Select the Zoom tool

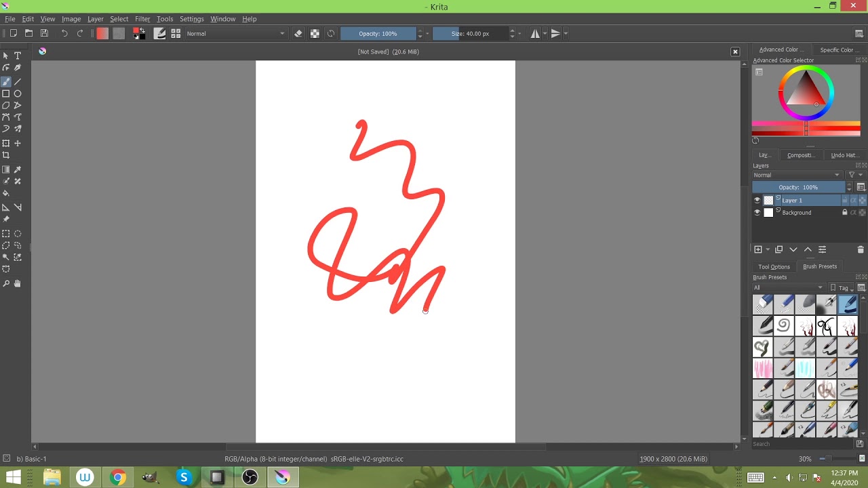tap(6, 283)
